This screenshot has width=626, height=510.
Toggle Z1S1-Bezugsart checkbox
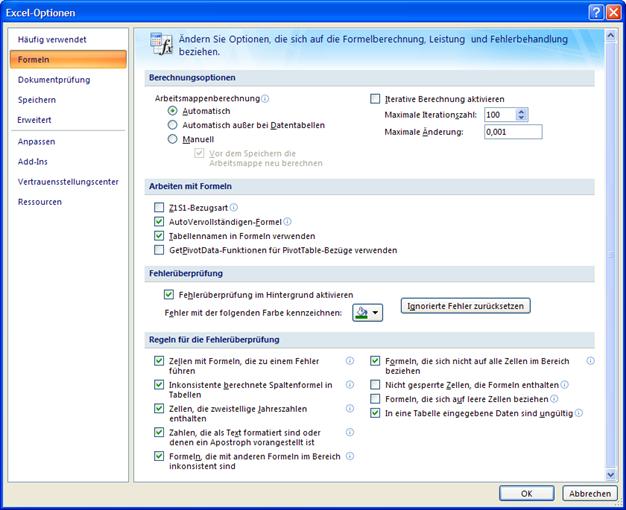(x=159, y=207)
